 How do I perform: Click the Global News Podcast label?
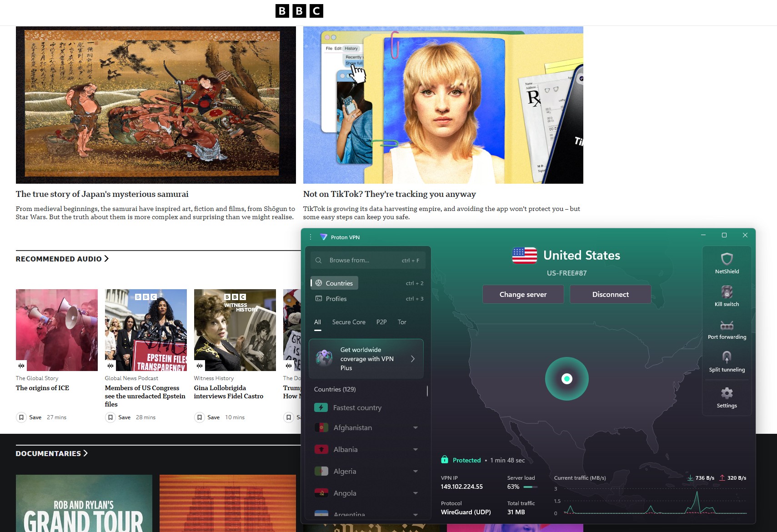point(131,378)
